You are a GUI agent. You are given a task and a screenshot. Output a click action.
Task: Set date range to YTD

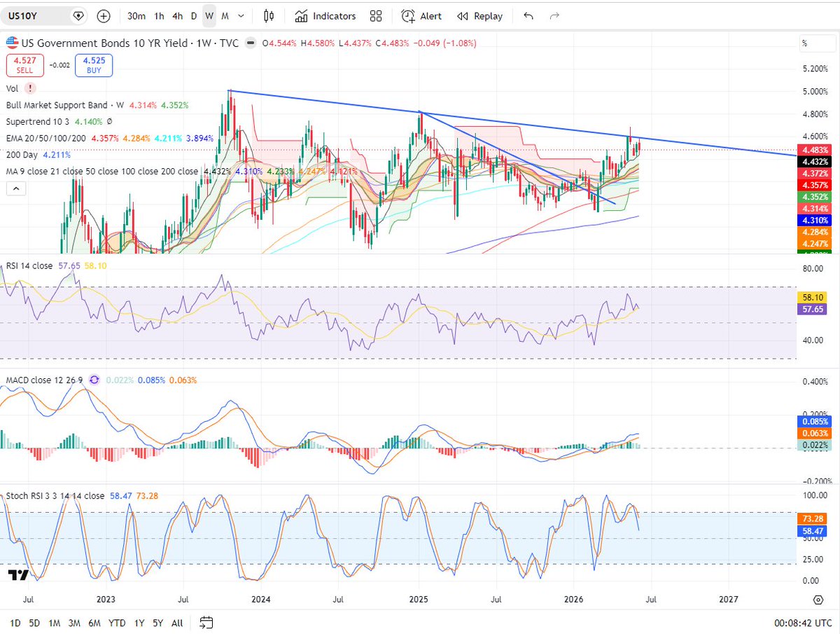click(118, 623)
